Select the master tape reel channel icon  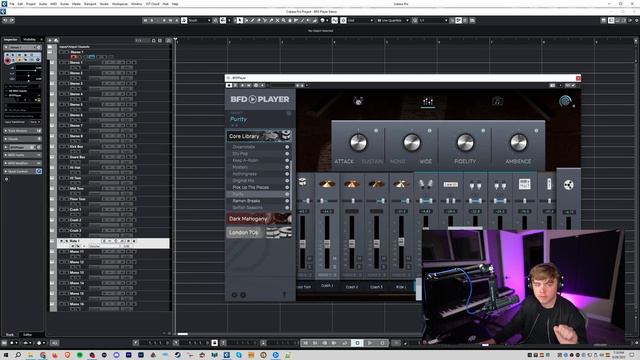pyautogui.click(x=569, y=185)
